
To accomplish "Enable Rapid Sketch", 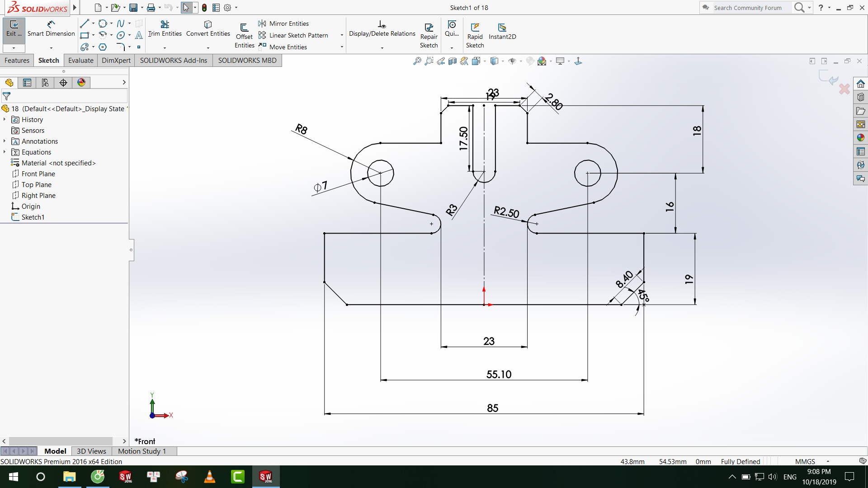I will [475, 35].
